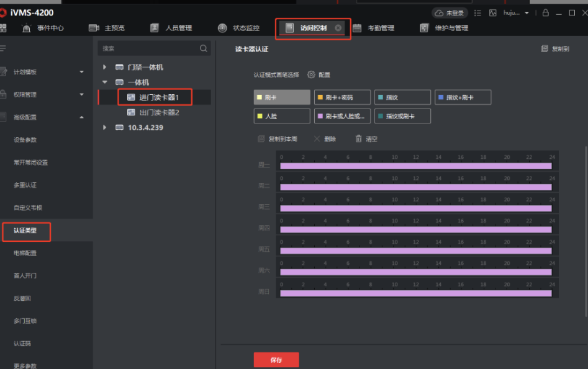Open 状态监控 (Status Monitoring) module

[x=240, y=27]
